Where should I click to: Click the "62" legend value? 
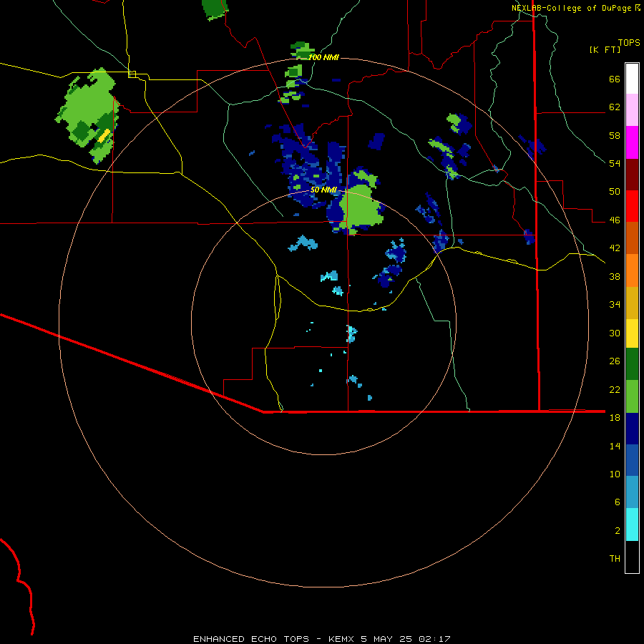coord(615,107)
